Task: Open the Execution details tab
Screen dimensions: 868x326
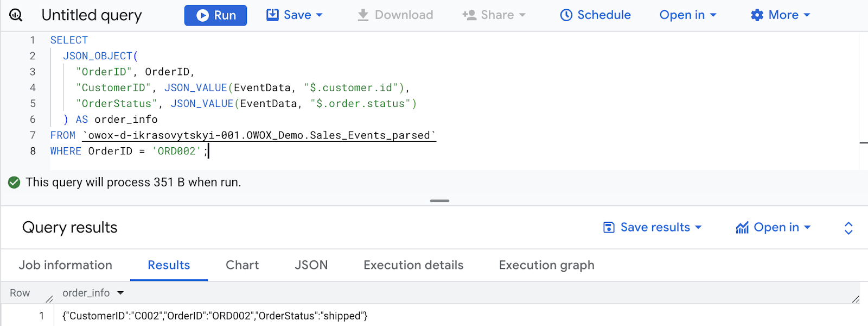Action: pyautogui.click(x=413, y=265)
